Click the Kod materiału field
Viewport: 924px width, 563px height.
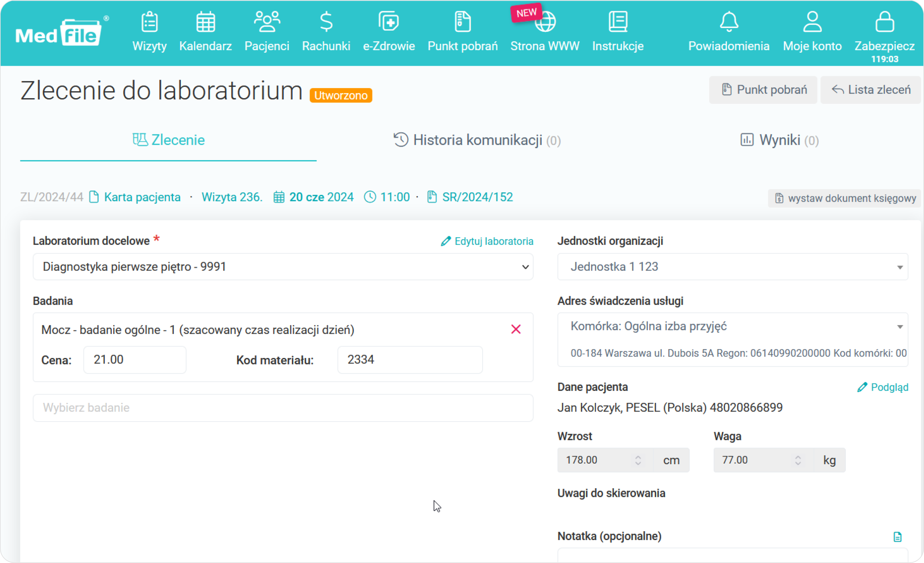(x=410, y=360)
